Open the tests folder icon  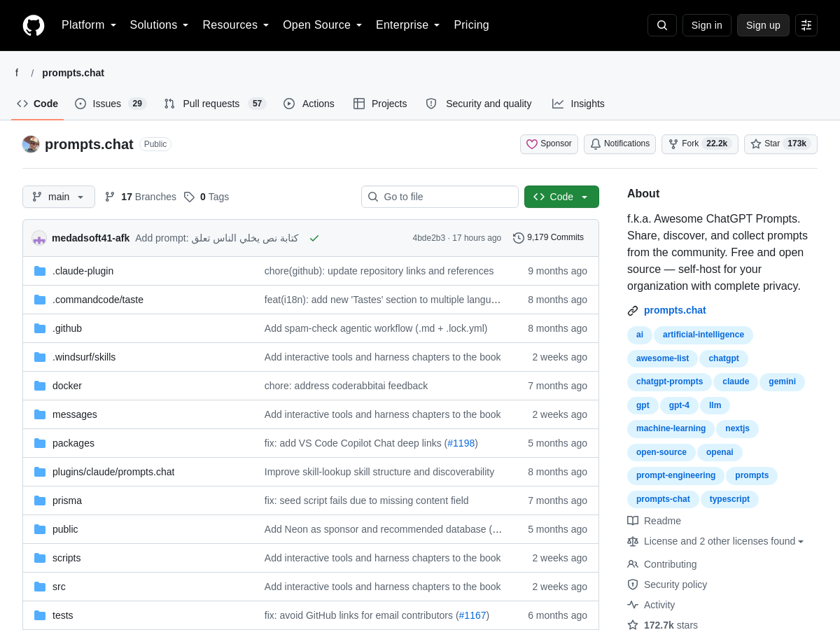(x=40, y=615)
